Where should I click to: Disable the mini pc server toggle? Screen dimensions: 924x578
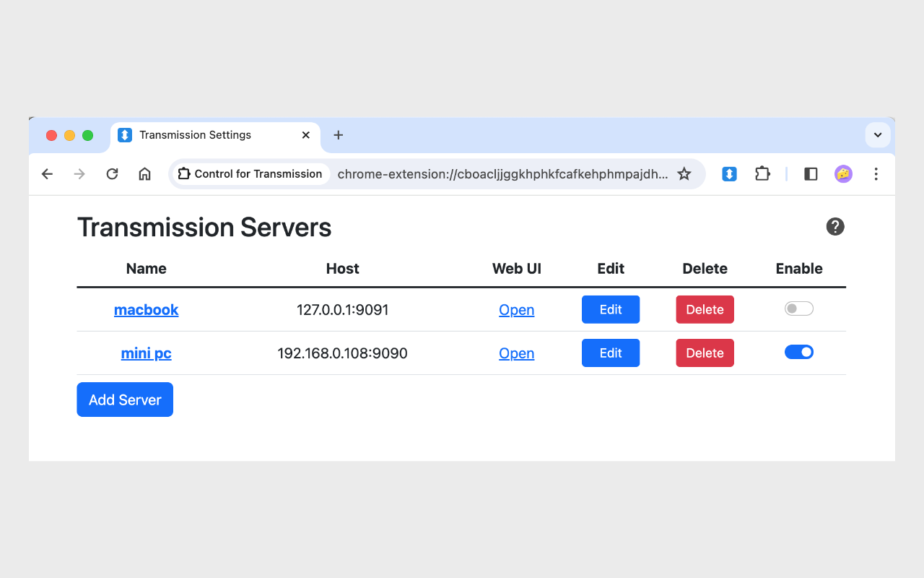(x=799, y=353)
